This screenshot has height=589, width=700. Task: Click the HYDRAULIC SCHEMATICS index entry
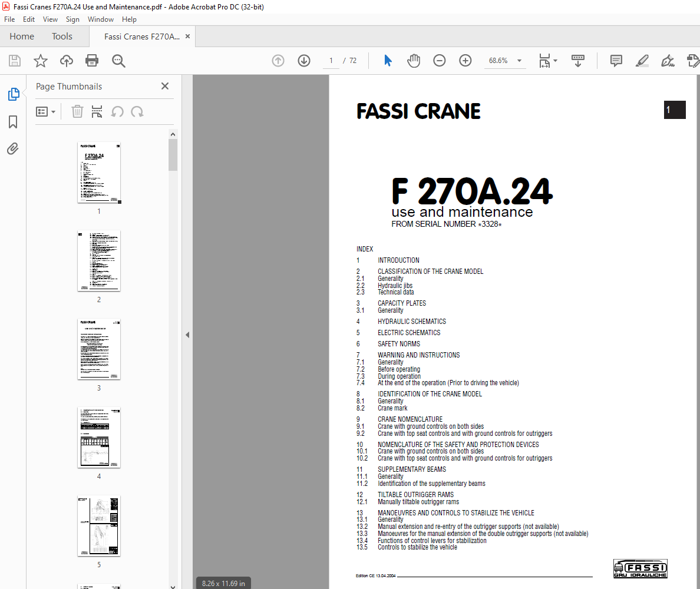tap(412, 321)
